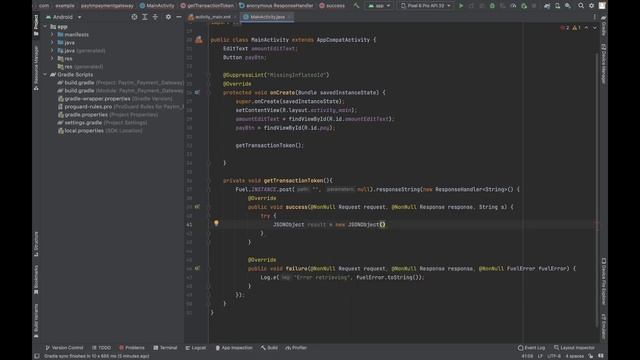This screenshot has width=640, height=360.
Task: Open the Logcat tool window tab
Action: 196,348
